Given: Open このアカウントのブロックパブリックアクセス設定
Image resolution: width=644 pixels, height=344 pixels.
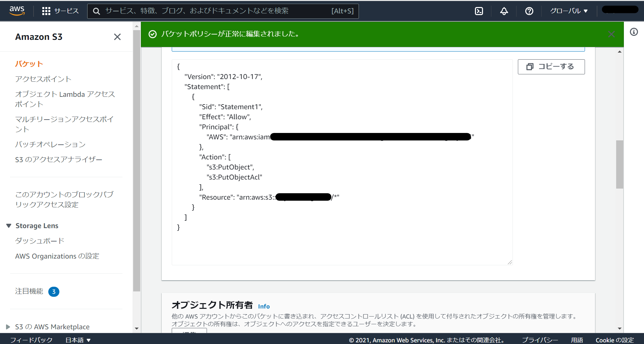Looking at the screenshot, I should click(64, 200).
